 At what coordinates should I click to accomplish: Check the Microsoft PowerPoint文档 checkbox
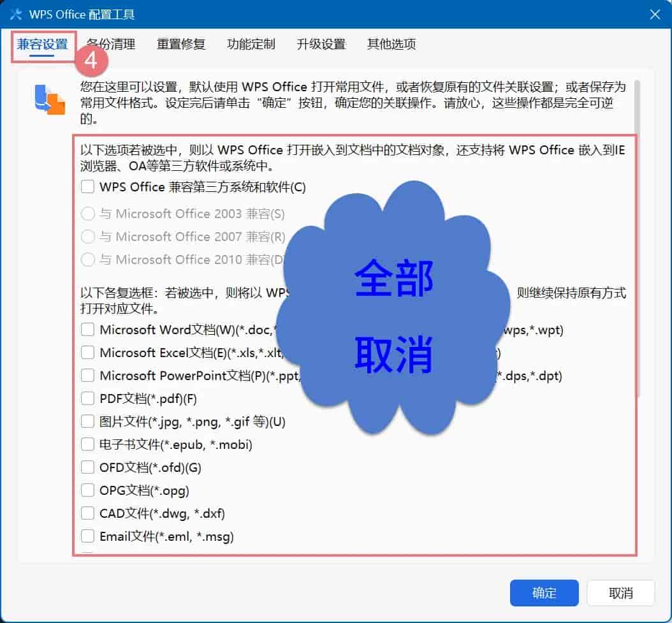coord(88,376)
